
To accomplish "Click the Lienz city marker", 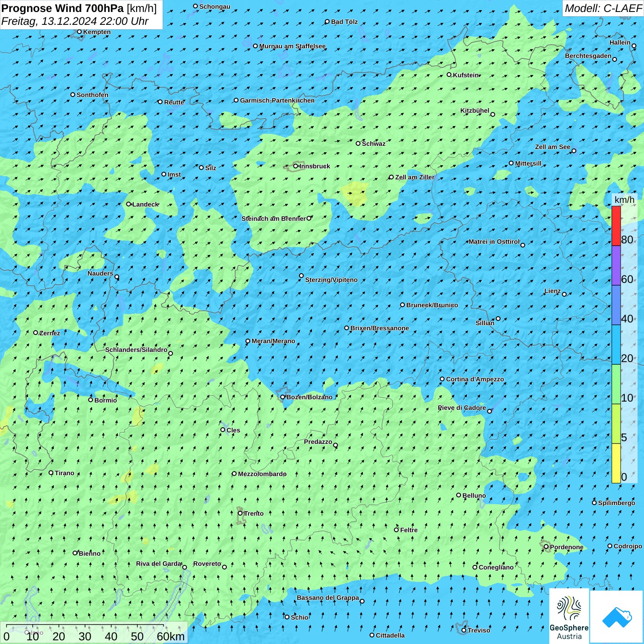I will pos(564,294).
